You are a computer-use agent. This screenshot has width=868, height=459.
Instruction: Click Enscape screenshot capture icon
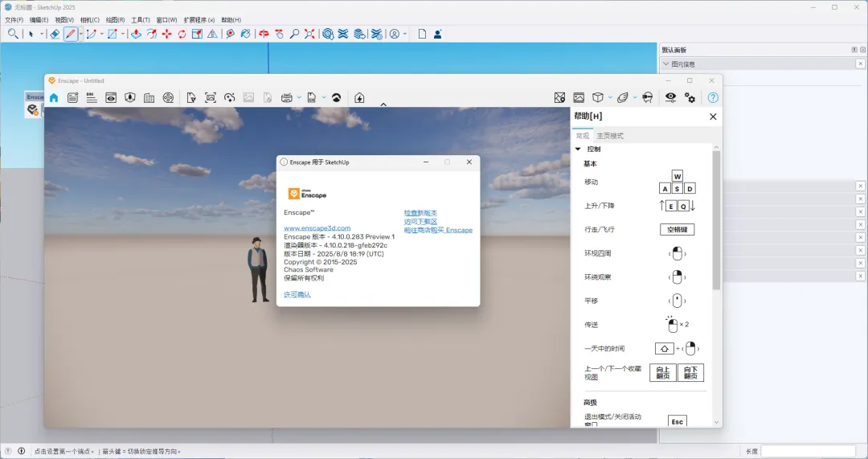pyautogui.click(x=211, y=97)
